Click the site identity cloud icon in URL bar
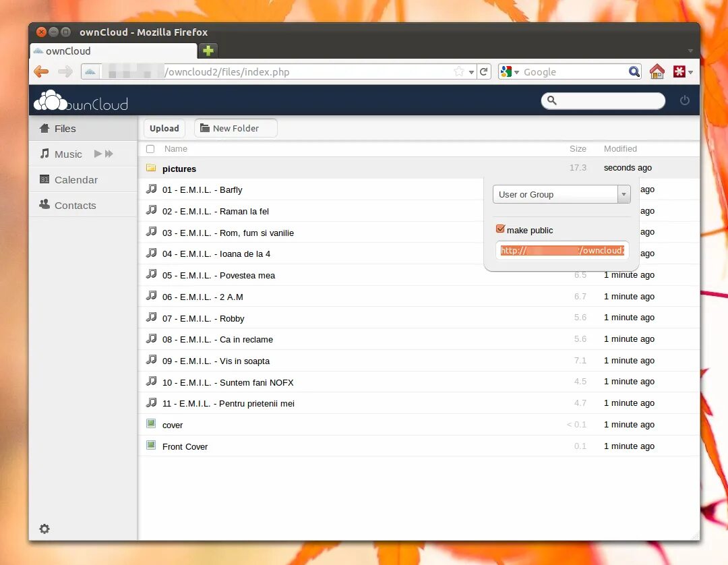 [x=90, y=71]
